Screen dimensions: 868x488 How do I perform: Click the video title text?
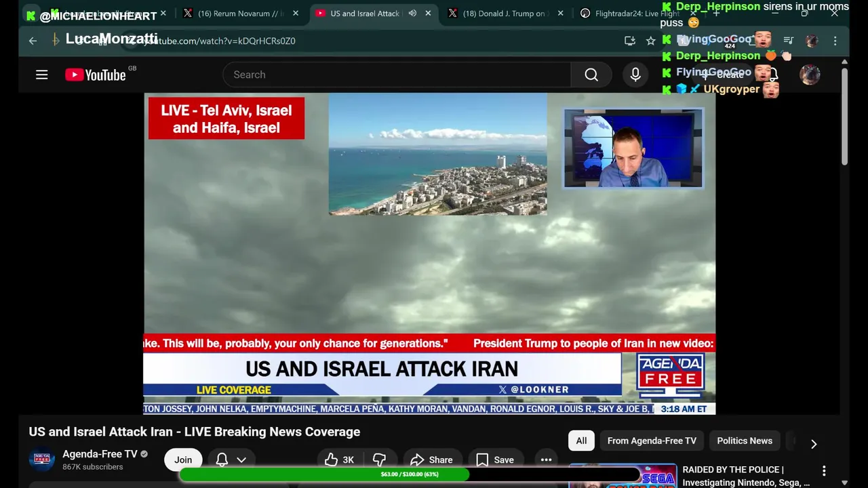[195, 432]
